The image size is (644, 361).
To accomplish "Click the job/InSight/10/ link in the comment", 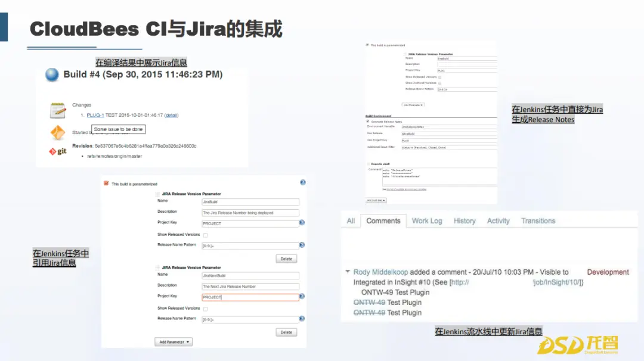I will [x=556, y=282].
